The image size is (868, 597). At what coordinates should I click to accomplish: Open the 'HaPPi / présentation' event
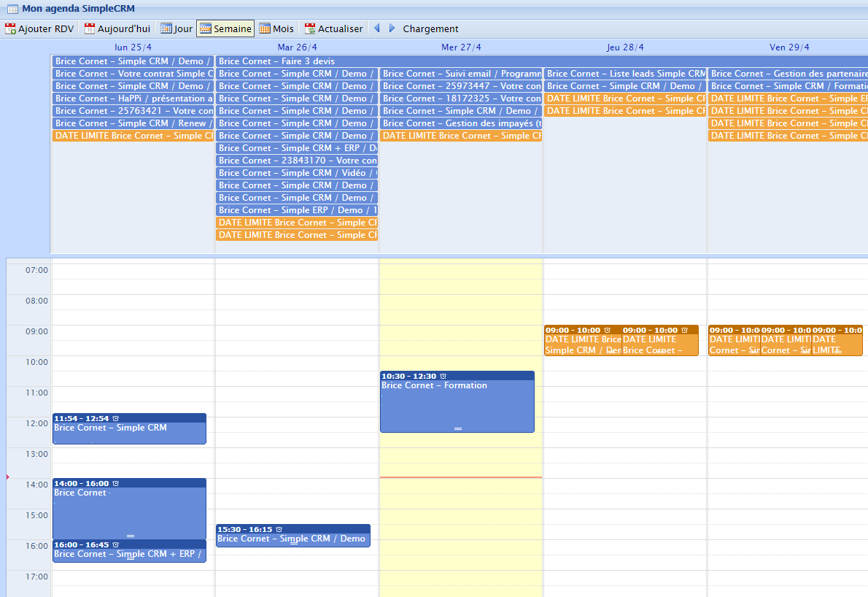pos(133,99)
